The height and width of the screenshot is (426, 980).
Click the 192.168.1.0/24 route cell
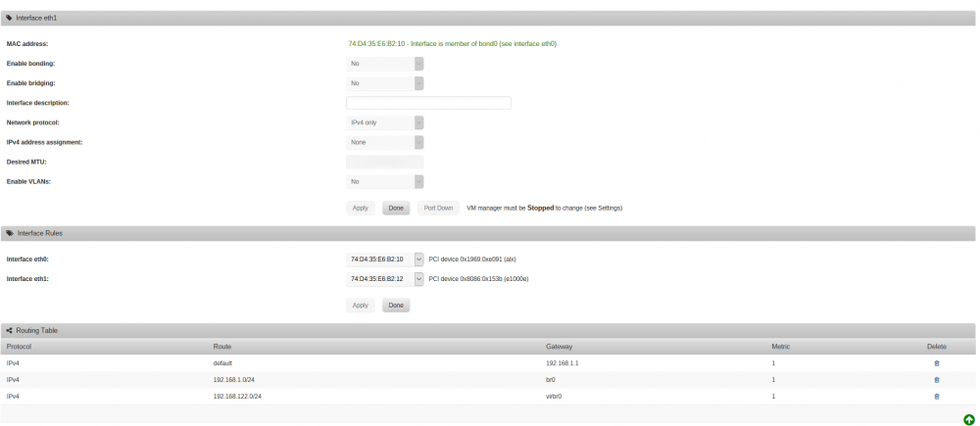(x=233, y=380)
